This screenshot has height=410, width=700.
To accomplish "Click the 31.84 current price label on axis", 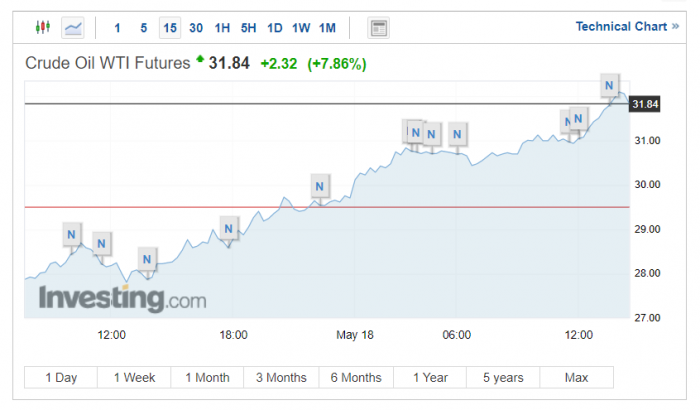I will pyautogui.click(x=646, y=104).
